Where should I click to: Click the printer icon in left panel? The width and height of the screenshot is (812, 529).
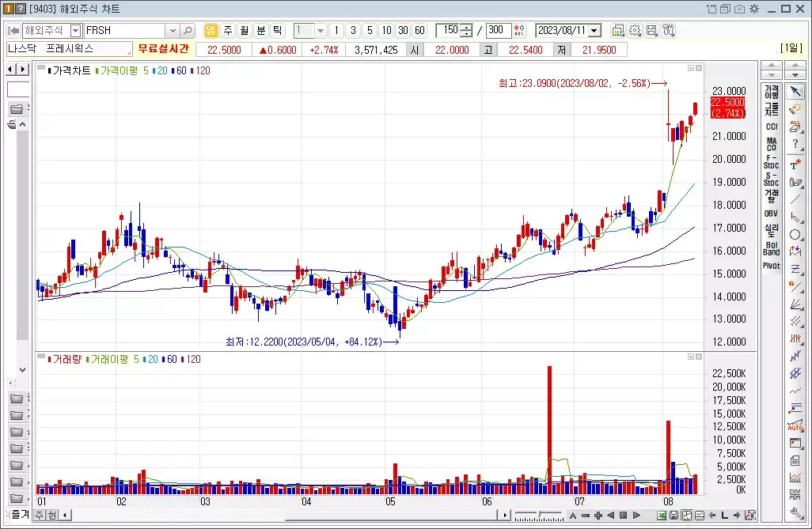tap(12, 124)
